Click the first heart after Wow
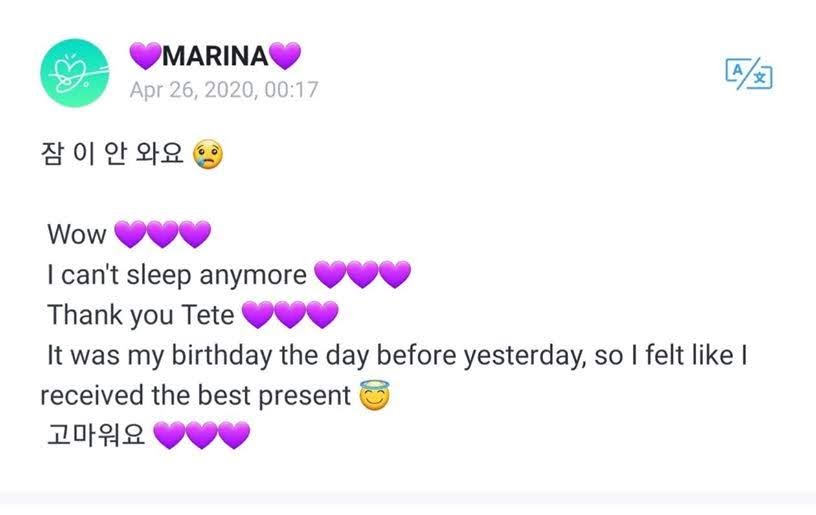The image size is (816, 515). coord(130,234)
